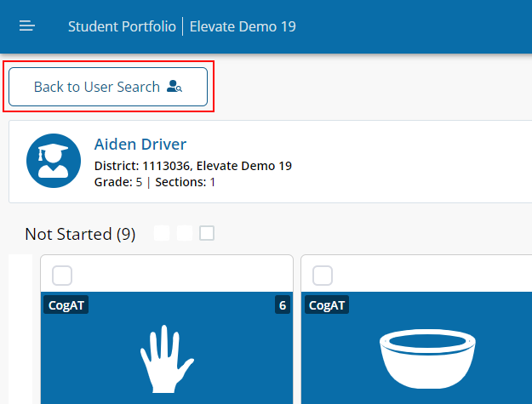Click the bowl icon on second CogAT card
The height and width of the screenshot is (404, 532).
(x=427, y=359)
